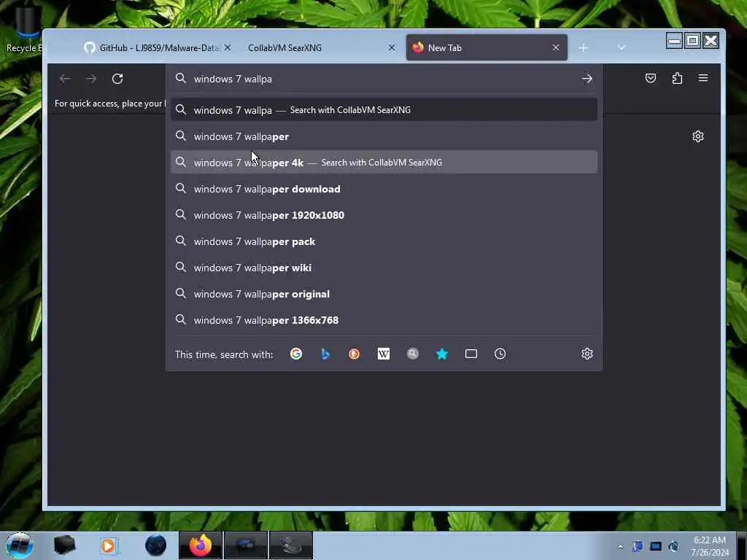Viewport: 747px width, 560px height.
Task: Choose suggestion 'windows 7 wallpaper 4k'
Action: (x=384, y=163)
